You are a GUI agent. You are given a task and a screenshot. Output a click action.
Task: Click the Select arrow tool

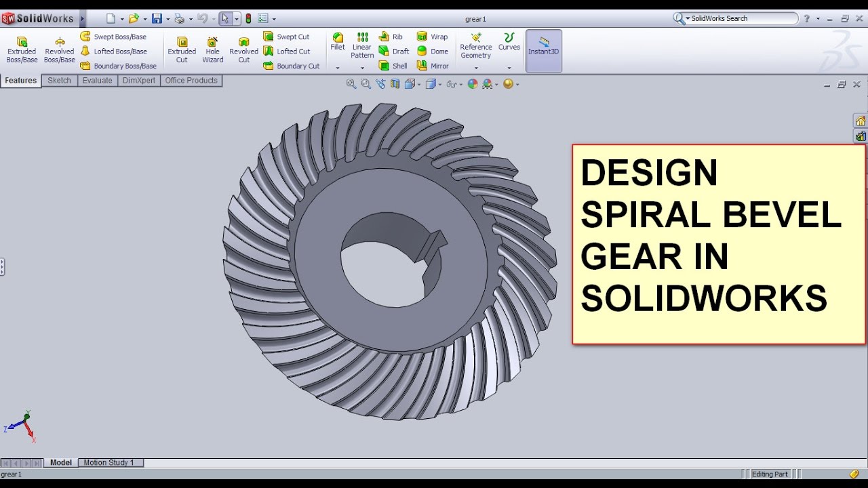pyautogui.click(x=226, y=19)
